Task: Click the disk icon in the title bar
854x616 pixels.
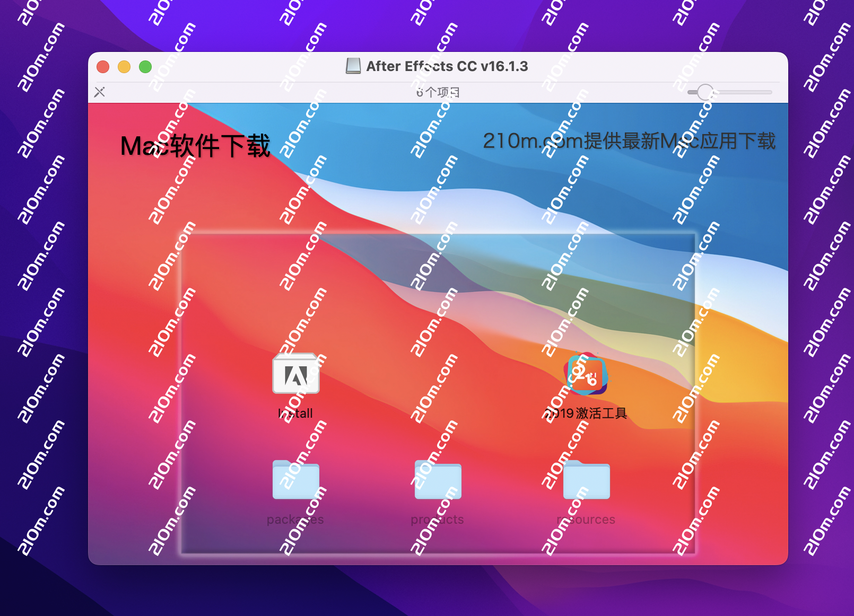Action: click(x=353, y=66)
